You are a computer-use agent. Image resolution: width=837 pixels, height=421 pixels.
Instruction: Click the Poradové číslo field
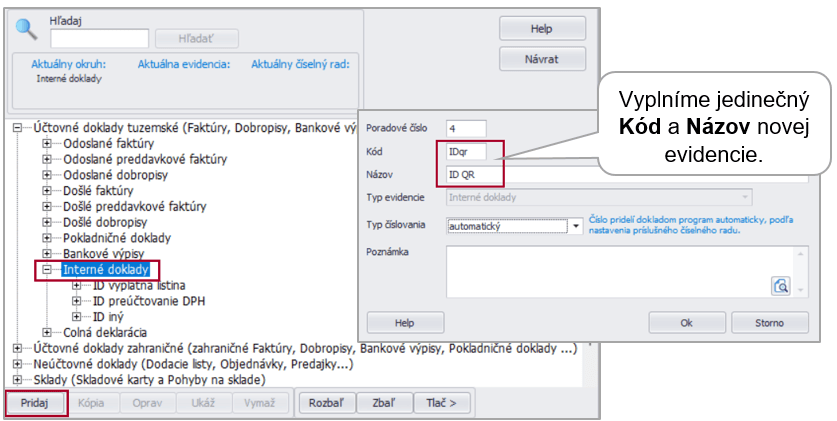465,128
